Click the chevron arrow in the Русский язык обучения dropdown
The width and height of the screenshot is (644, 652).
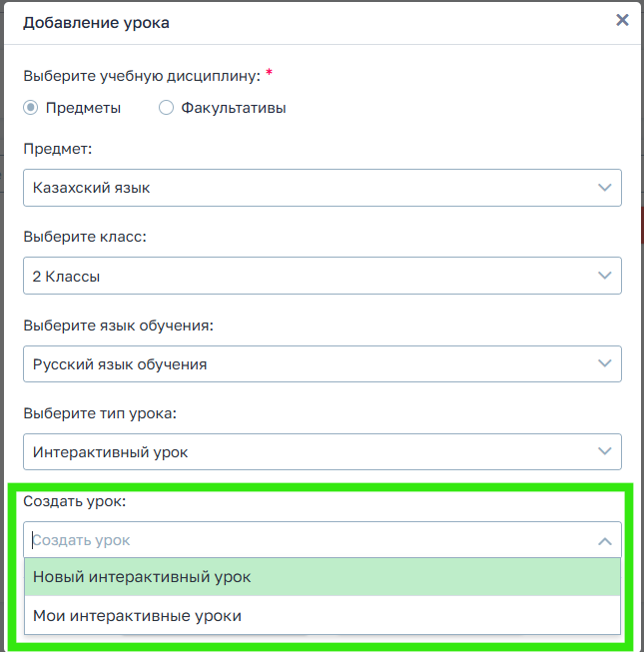[x=604, y=363]
